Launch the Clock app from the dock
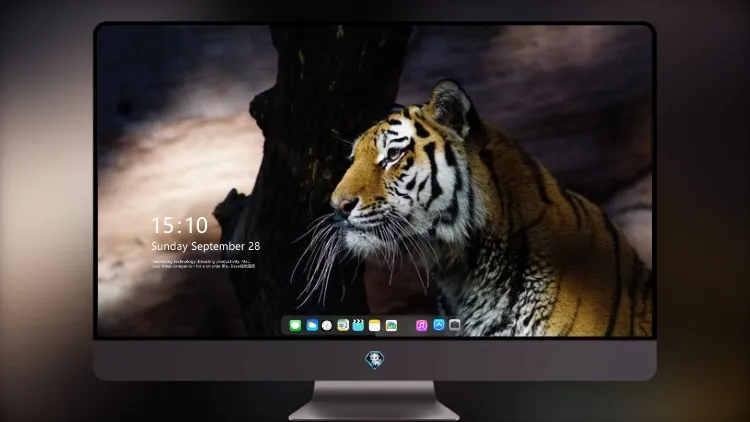Viewport: 750px width, 422px height. (x=327, y=325)
